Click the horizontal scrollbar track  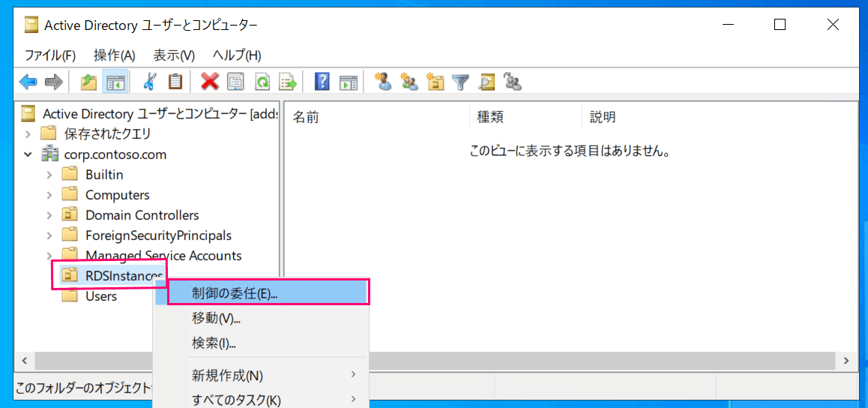[603, 361]
